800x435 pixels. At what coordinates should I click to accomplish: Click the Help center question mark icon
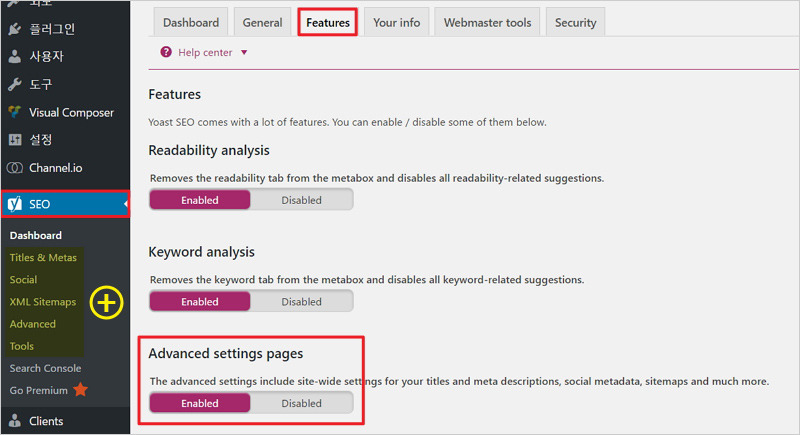[166, 52]
